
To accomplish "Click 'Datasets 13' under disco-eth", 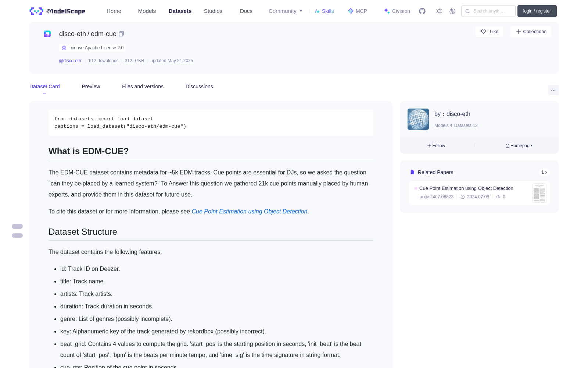I will 466,125.
